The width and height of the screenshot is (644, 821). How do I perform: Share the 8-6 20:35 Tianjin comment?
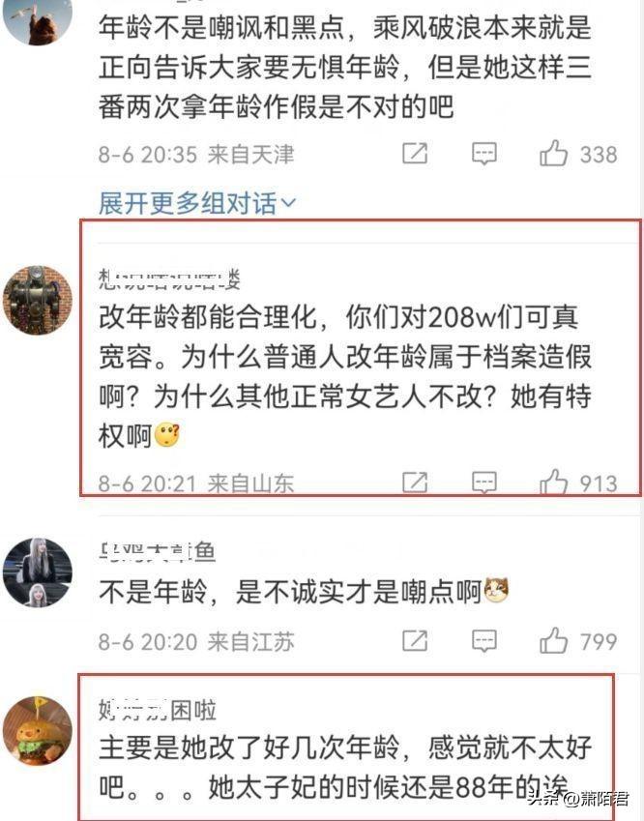[415, 154]
